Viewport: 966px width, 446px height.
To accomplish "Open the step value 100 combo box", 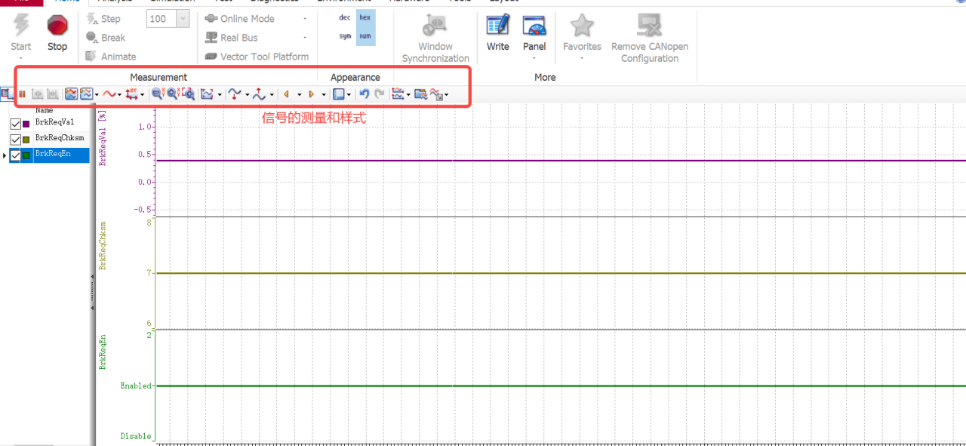I will (x=168, y=19).
